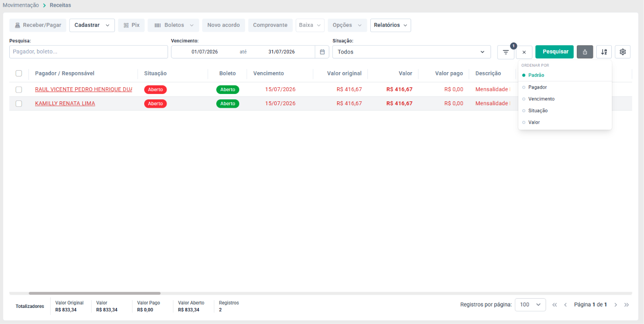Click the export share icon button

pyautogui.click(x=585, y=52)
